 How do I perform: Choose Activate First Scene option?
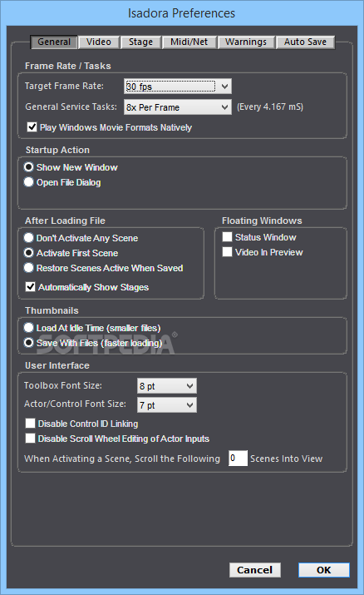point(28,253)
